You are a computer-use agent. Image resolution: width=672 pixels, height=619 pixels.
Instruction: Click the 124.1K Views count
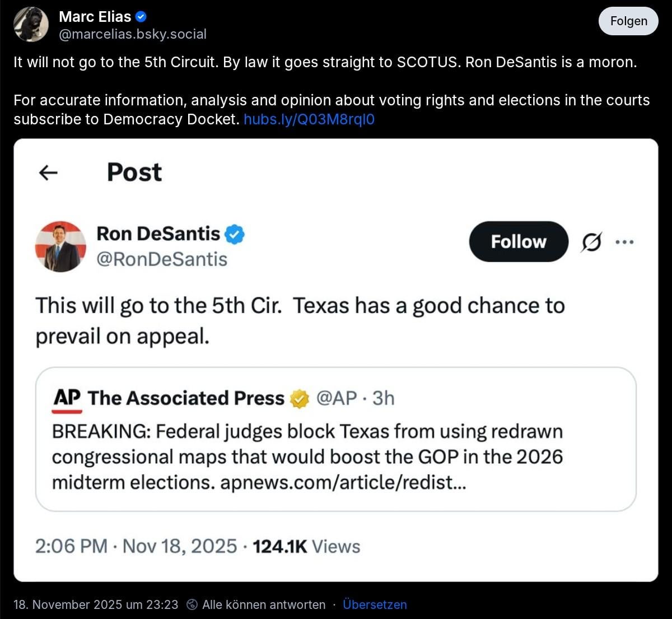click(306, 546)
